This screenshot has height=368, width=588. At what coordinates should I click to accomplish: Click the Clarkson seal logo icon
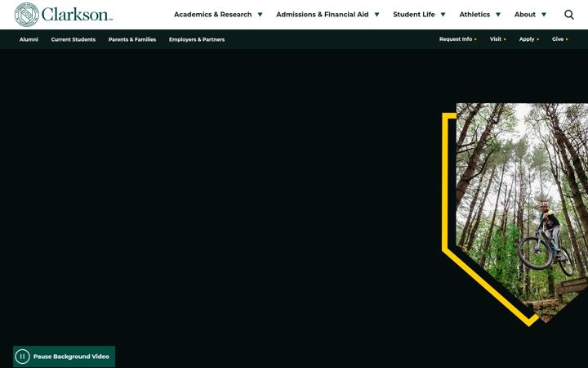click(27, 15)
